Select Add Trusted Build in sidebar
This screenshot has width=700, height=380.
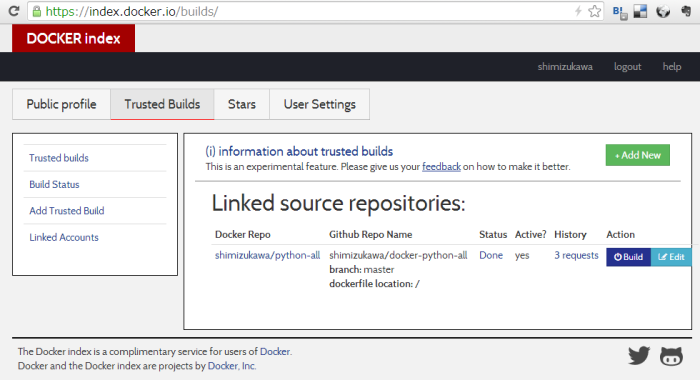(67, 210)
